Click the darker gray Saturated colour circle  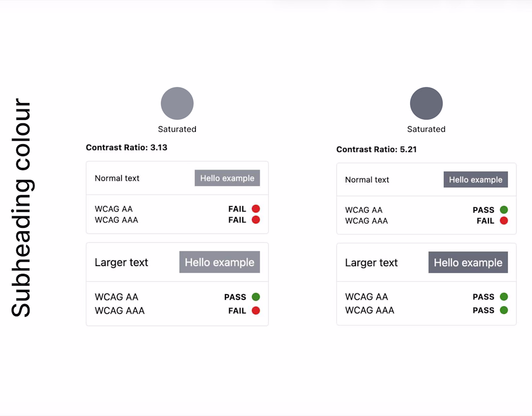426,104
